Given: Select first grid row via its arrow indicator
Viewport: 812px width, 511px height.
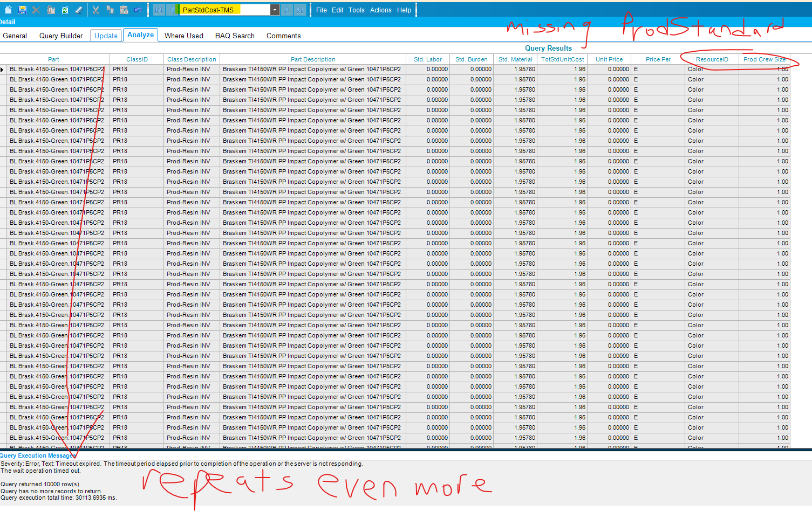Looking at the screenshot, I should (3, 70).
